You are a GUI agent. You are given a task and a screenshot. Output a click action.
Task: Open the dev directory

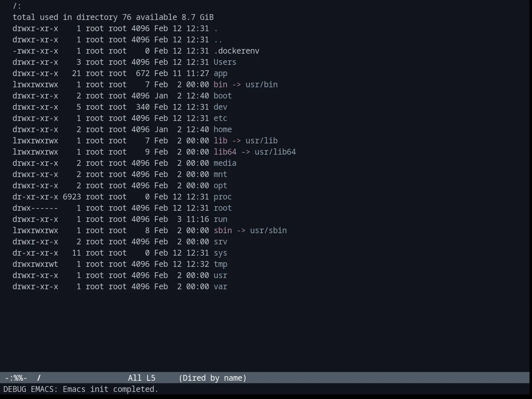coord(220,107)
